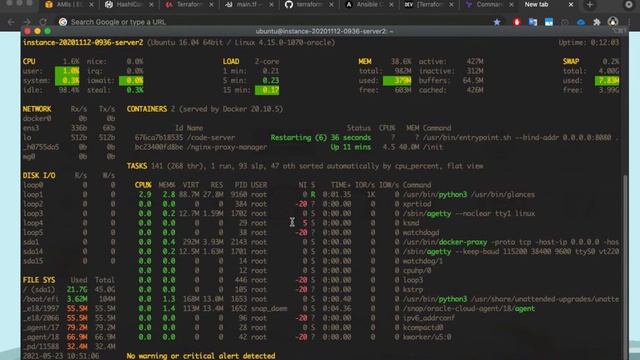Click the Google icon in the address bar

click(63, 22)
